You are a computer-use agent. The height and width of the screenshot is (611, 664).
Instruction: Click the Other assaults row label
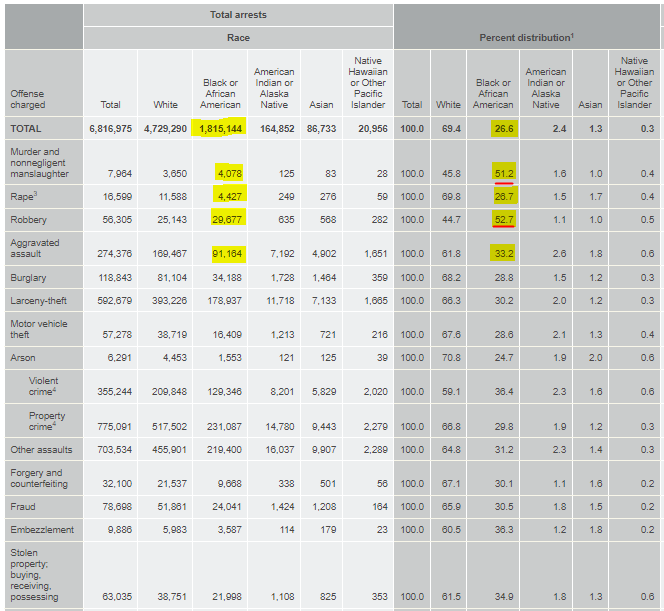41,450
